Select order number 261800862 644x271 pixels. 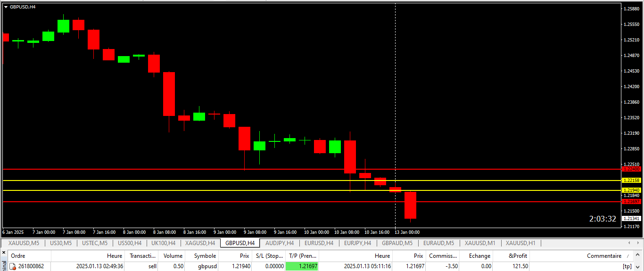tap(31, 266)
